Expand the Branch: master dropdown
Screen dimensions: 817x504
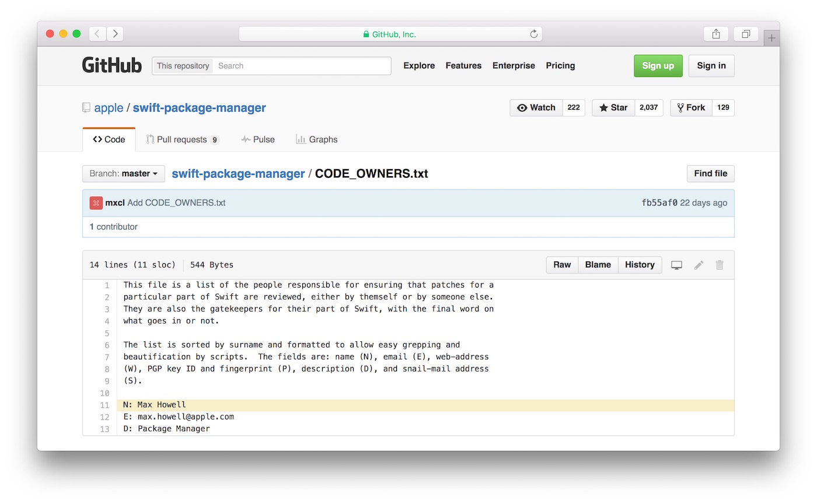[124, 174]
